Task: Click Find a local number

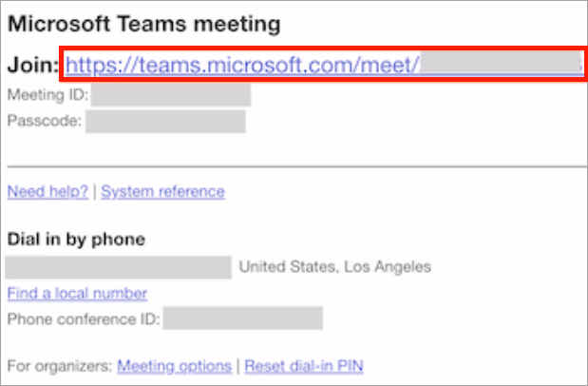Action: (77, 293)
